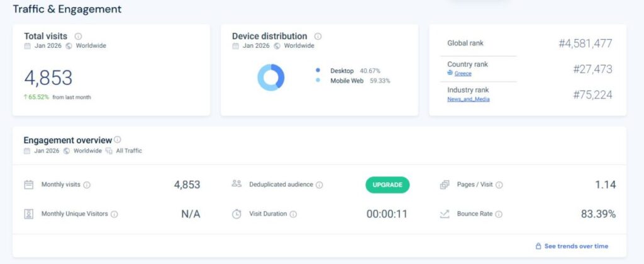
Task: Click info icon beside Monthly visits
Action: click(x=87, y=185)
